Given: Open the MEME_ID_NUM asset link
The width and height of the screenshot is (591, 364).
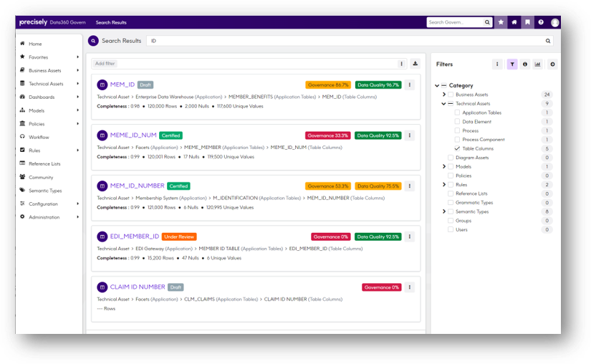Looking at the screenshot, I should point(133,135).
